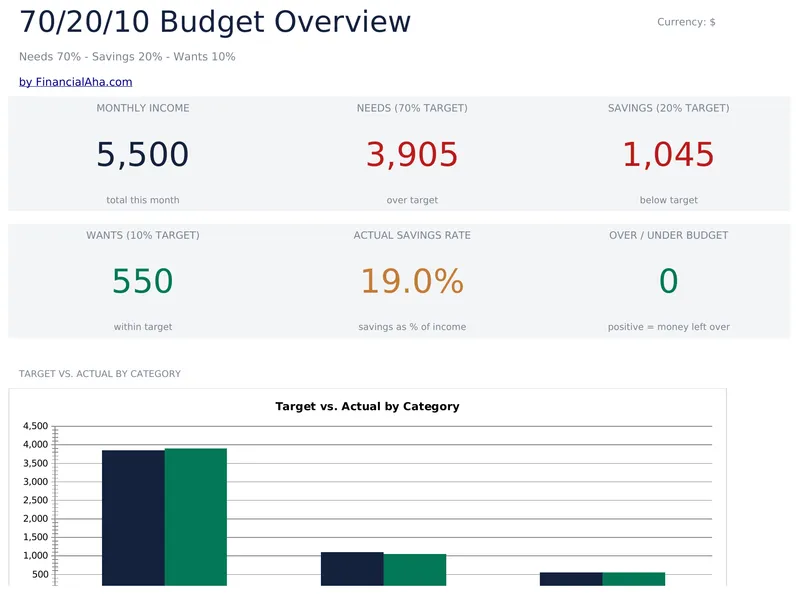Click the subtitle Needs 70% - Savings 20% - Wants 10%

127,57
